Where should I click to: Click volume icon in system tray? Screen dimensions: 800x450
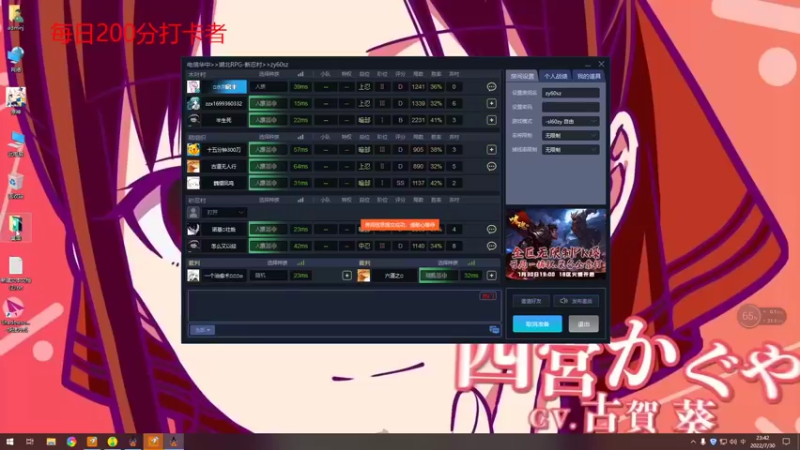(x=733, y=442)
